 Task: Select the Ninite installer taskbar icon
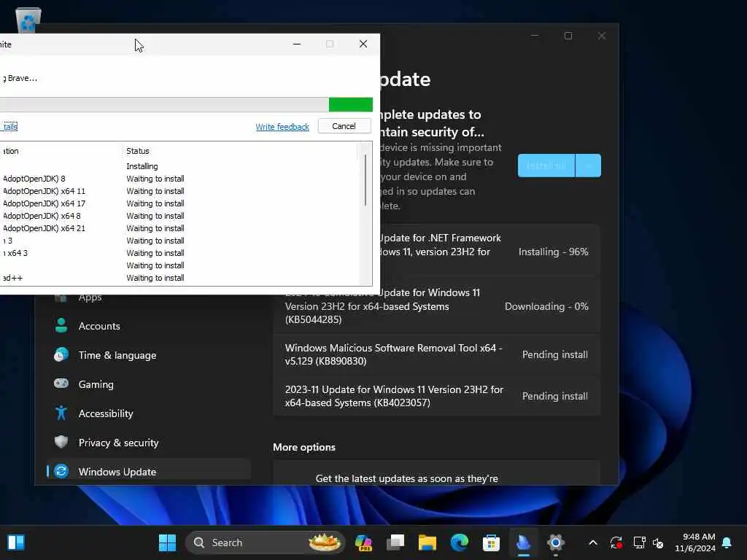click(523, 542)
